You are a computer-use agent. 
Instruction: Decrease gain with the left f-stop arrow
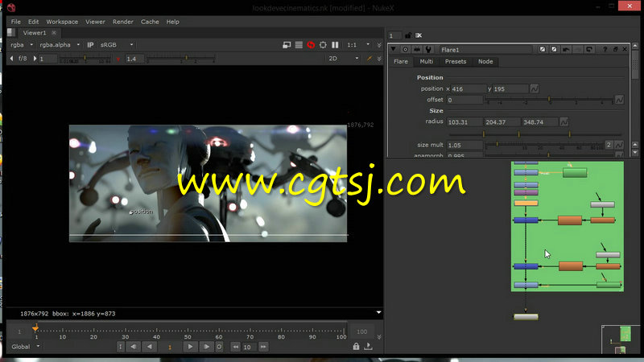[11, 58]
